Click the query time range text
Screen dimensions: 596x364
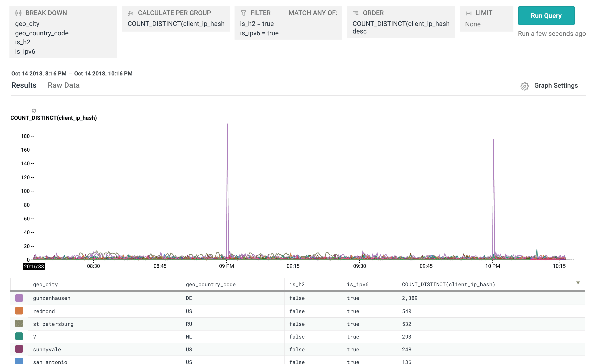click(x=72, y=74)
